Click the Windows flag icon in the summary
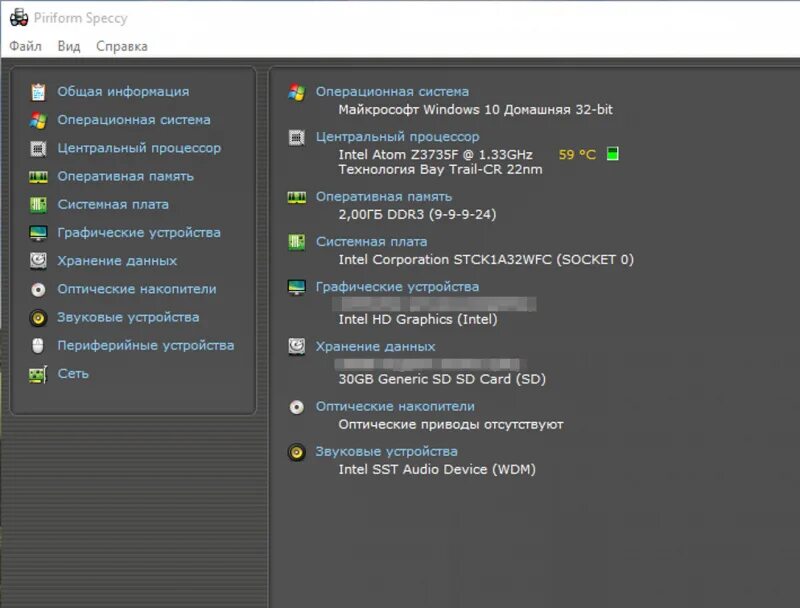800x608 pixels. pyautogui.click(x=296, y=92)
